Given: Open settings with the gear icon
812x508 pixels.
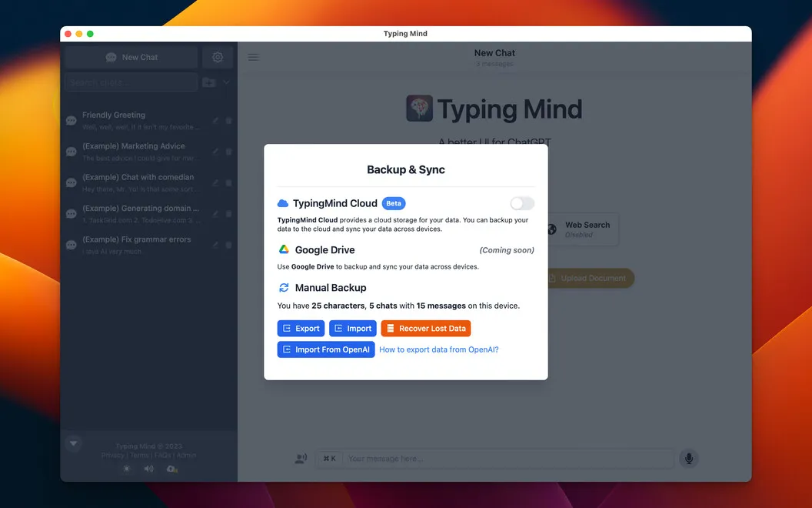Looking at the screenshot, I should 218,57.
